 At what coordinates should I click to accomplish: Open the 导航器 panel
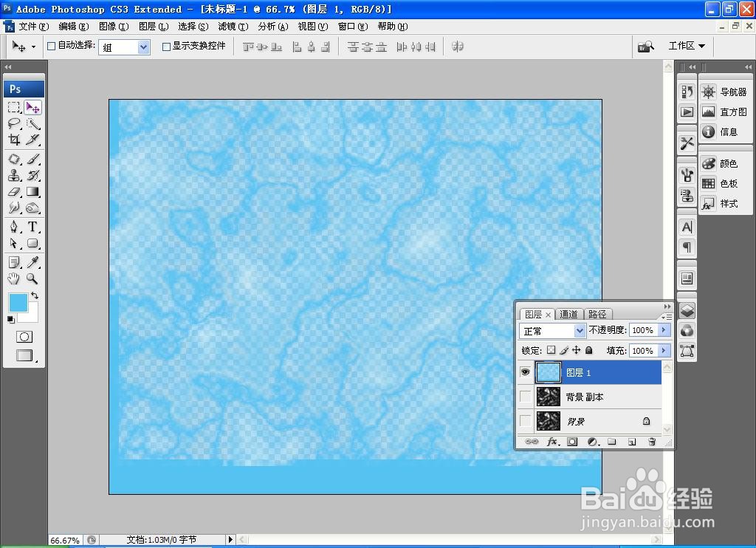724,92
